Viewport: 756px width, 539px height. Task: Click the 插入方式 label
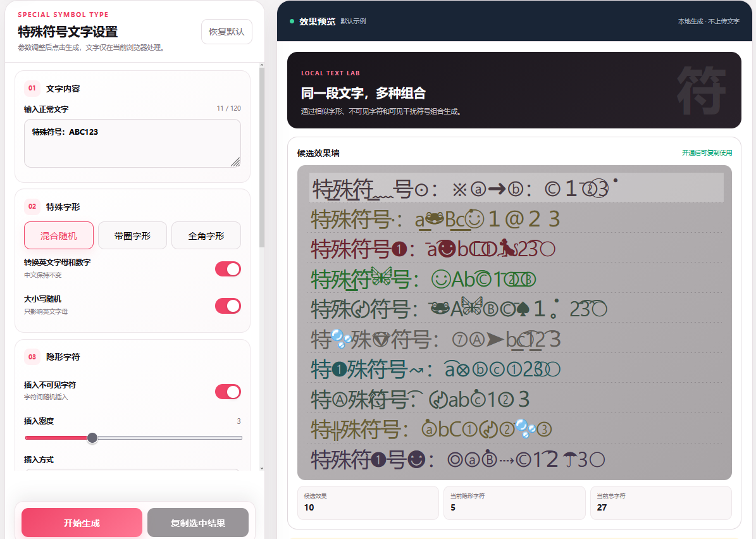pos(39,459)
